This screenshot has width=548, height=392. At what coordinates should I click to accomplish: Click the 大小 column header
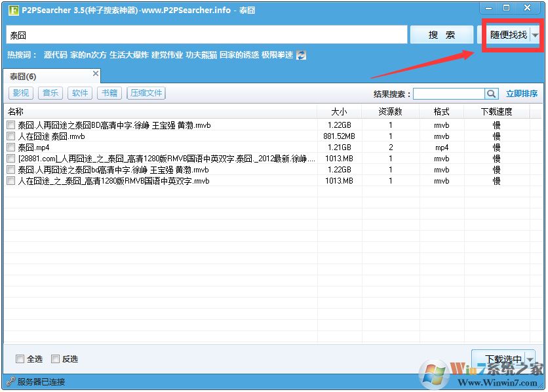340,110
